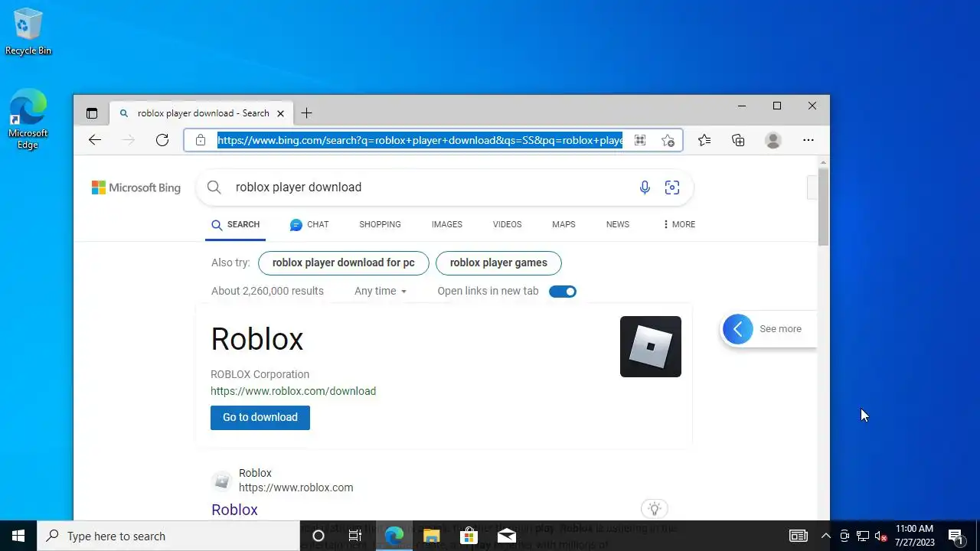
Task: Add this page to favorites
Action: click(x=668, y=140)
